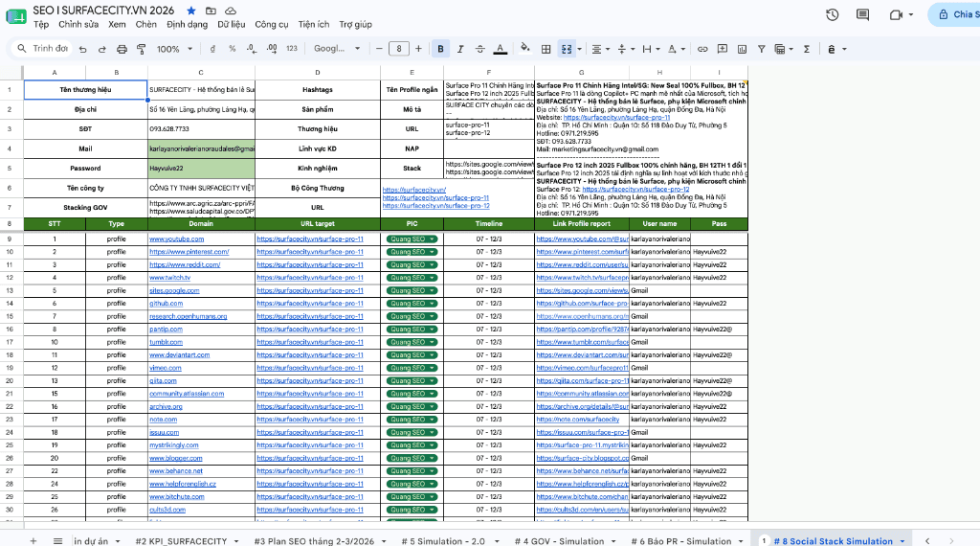Start a Meet call camera icon
The height and width of the screenshot is (546, 980).
(896, 15)
